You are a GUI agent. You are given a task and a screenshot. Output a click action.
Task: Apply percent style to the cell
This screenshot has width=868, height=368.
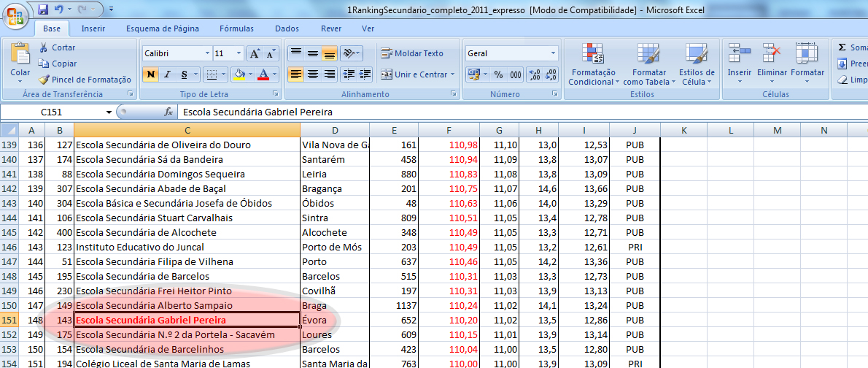pyautogui.click(x=498, y=74)
